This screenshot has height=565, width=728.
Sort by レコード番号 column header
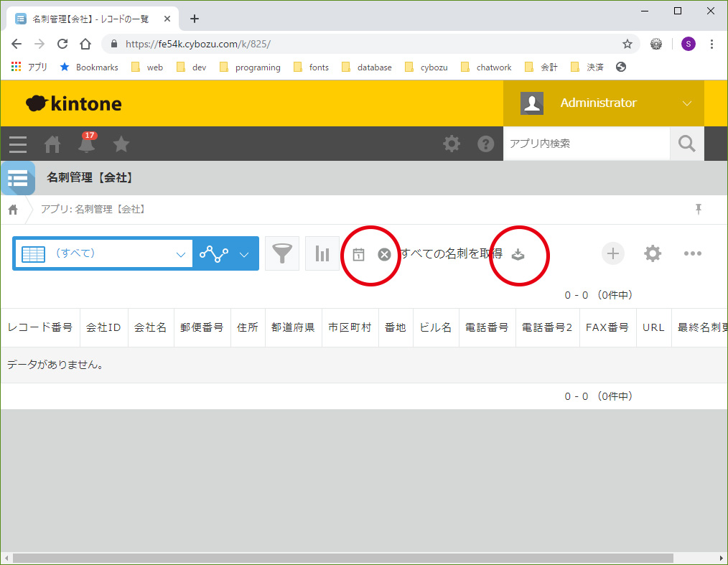(x=40, y=327)
